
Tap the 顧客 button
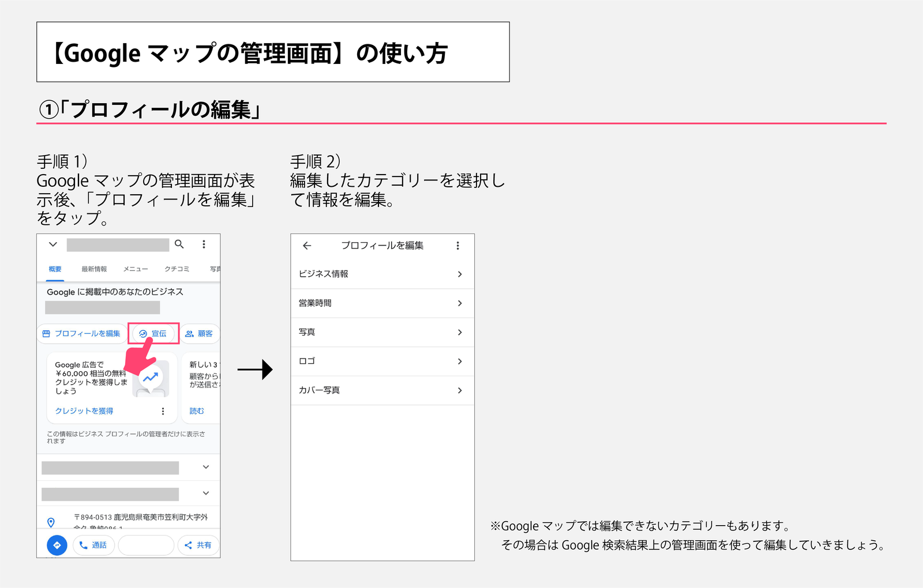coord(199,334)
